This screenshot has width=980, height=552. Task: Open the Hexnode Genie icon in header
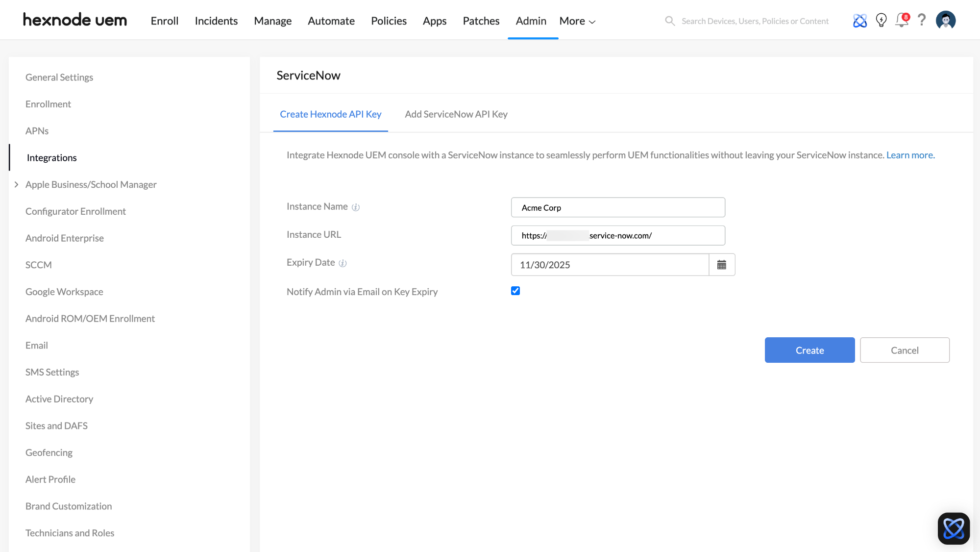click(860, 21)
